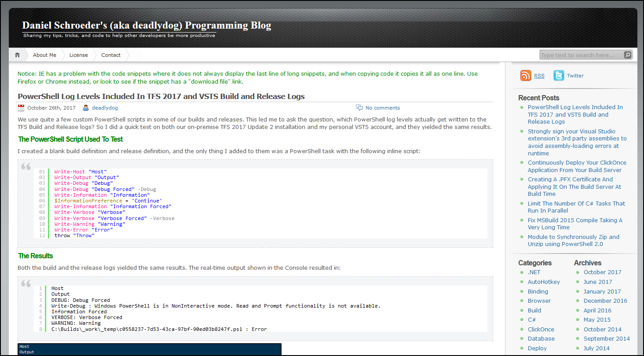Open the Binding category
Image resolution: width=644 pixels, height=356 pixels.
pyautogui.click(x=538, y=291)
